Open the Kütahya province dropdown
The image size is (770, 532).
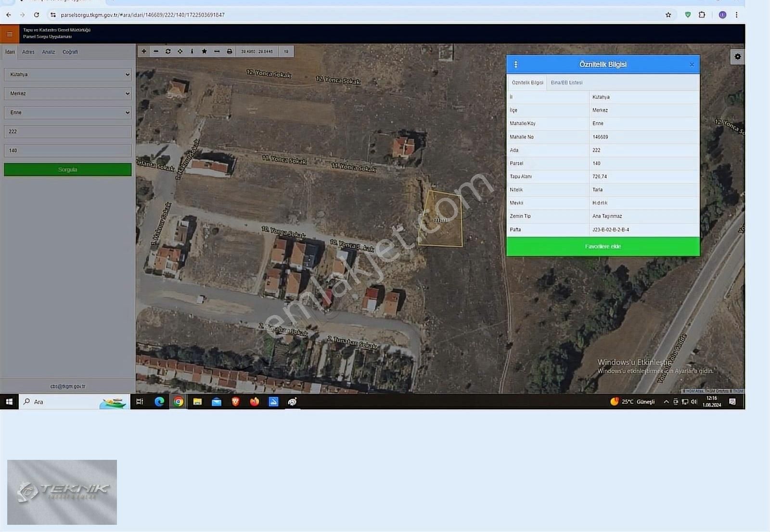[67, 75]
